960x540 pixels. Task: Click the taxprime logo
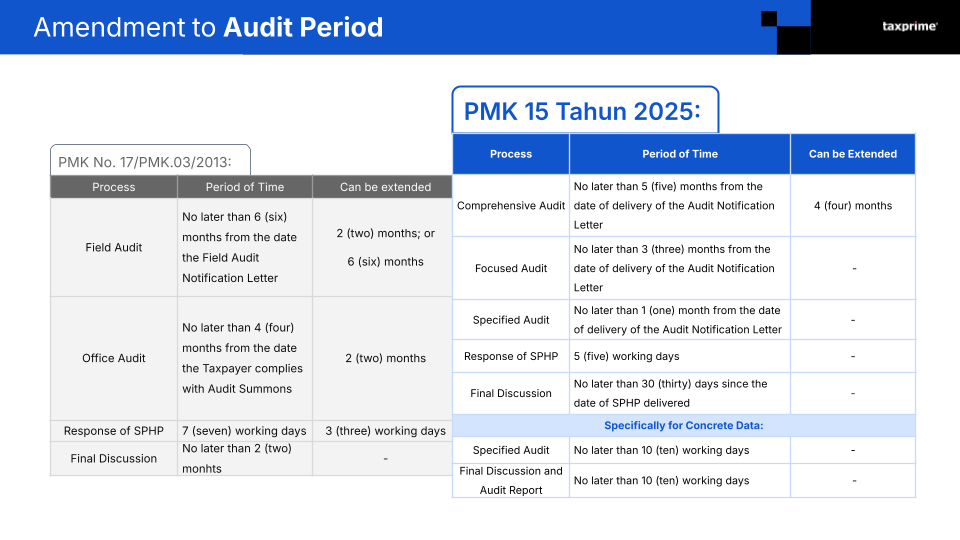click(909, 26)
